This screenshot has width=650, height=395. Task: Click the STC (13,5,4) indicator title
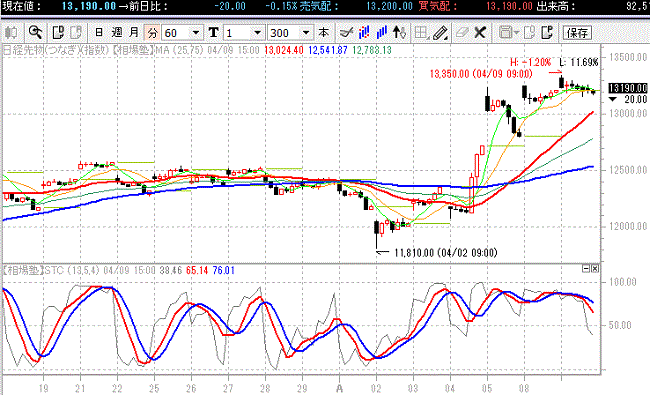[x=72, y=271]
